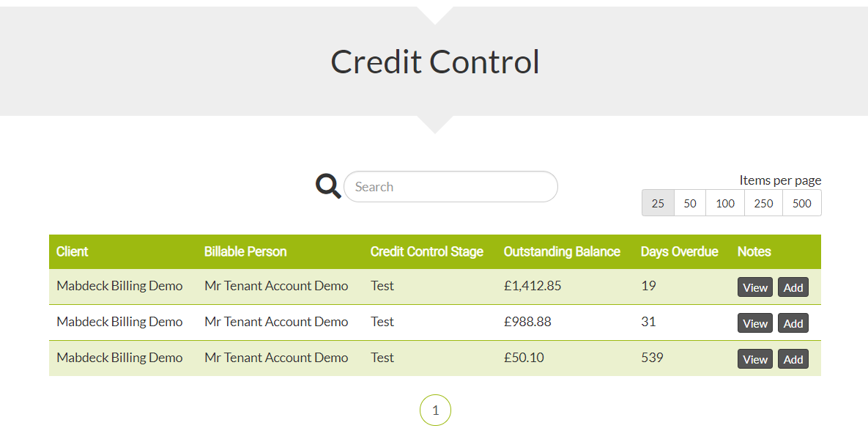View notes for the £1,412.85 balance row
Viewport: 868px width, 431px height.
[755, 287]
